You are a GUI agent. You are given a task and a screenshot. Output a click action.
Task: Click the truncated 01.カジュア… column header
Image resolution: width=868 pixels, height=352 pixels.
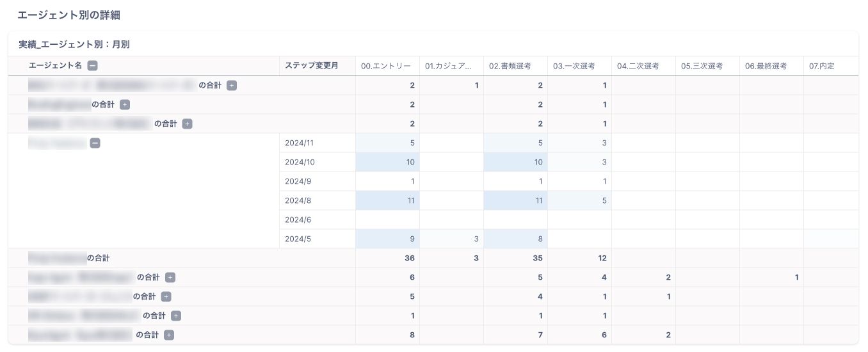click(449, 65)
